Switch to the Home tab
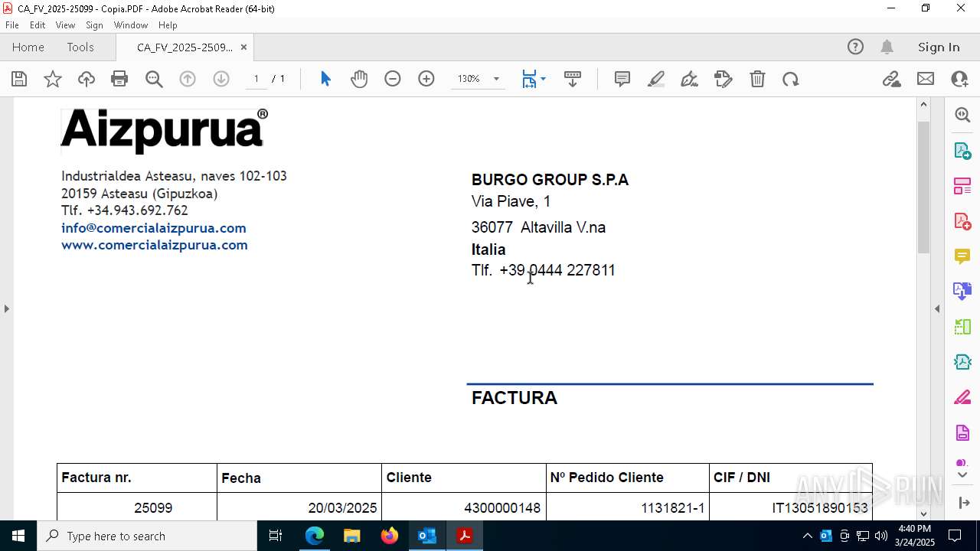The image size is (980, 551). (28, 47)
